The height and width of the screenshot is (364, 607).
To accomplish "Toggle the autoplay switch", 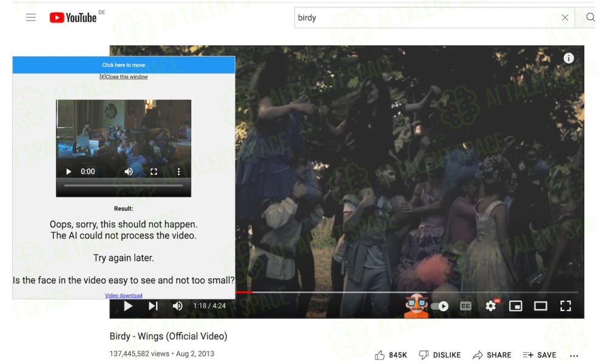I will click(x=439, y=306).
